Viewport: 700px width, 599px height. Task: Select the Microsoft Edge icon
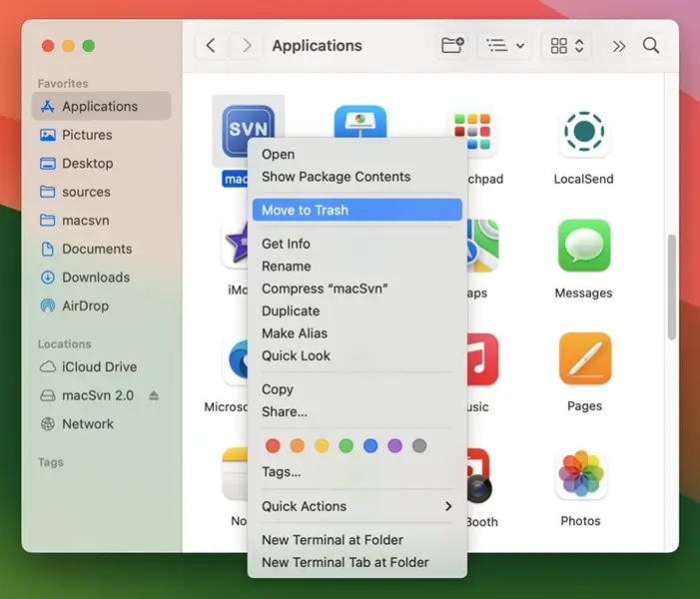236,359
